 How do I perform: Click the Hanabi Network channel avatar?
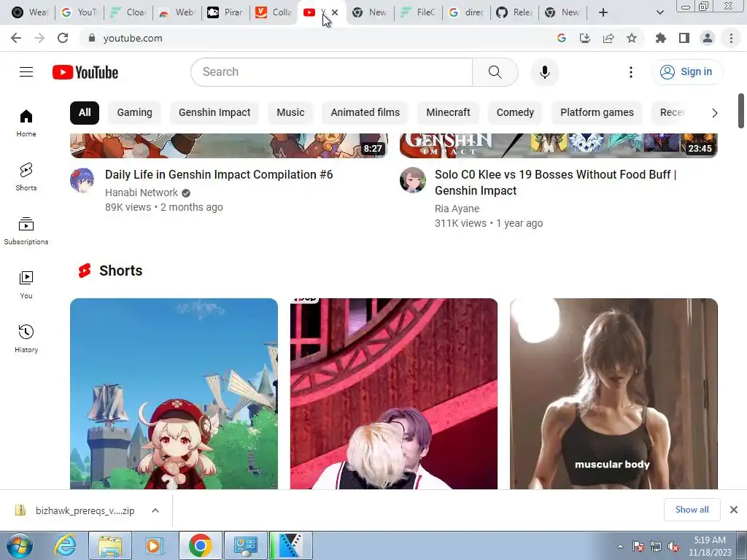pyautogui.click(x=82, y=181)
